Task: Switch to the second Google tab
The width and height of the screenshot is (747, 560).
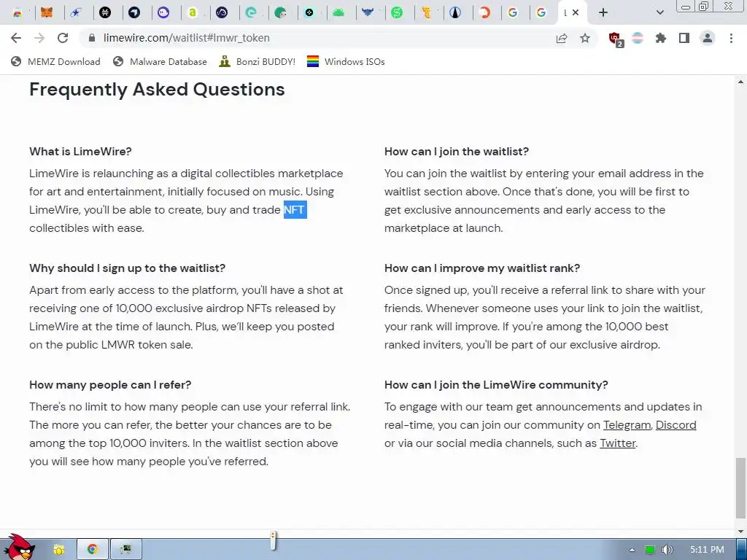Action: pos(541,13)
